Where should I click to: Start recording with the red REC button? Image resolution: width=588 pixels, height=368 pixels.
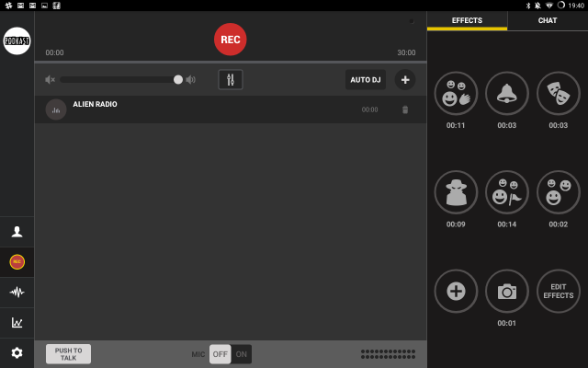tap(231, 40)
